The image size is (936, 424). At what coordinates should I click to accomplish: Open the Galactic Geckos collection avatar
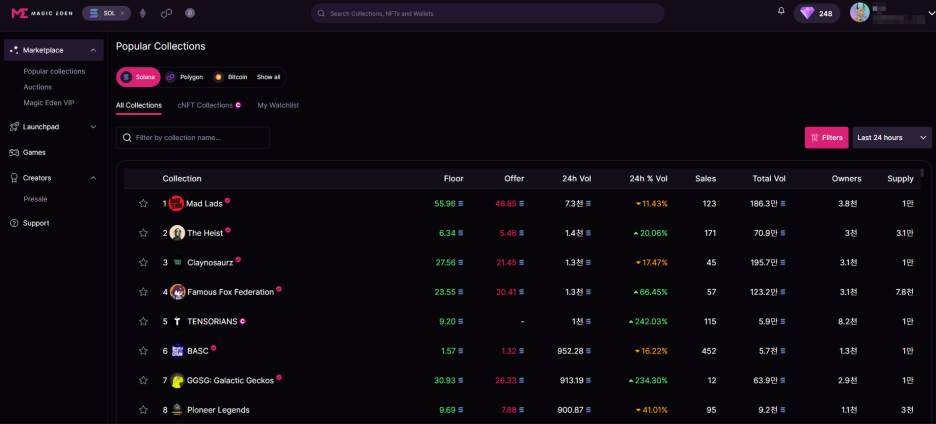177,380
